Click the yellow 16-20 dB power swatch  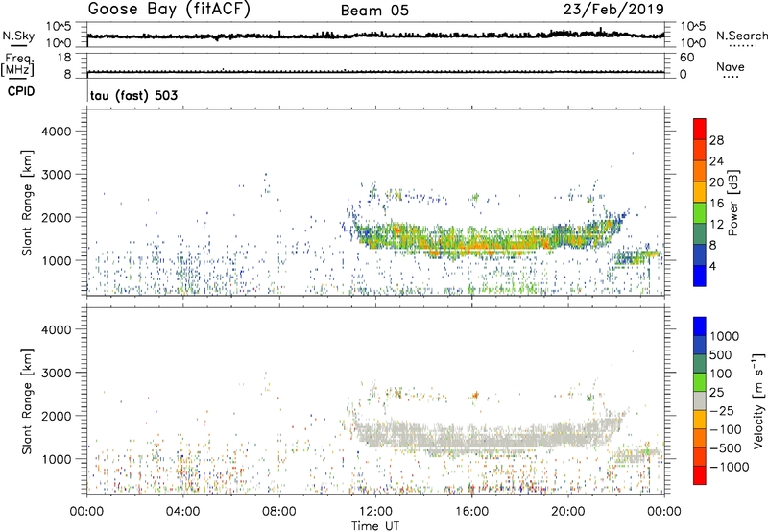(x=700, y=192)
